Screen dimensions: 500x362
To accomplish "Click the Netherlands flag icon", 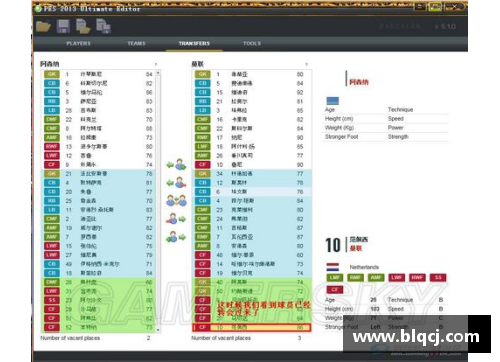I will click(x=333, y=267).
